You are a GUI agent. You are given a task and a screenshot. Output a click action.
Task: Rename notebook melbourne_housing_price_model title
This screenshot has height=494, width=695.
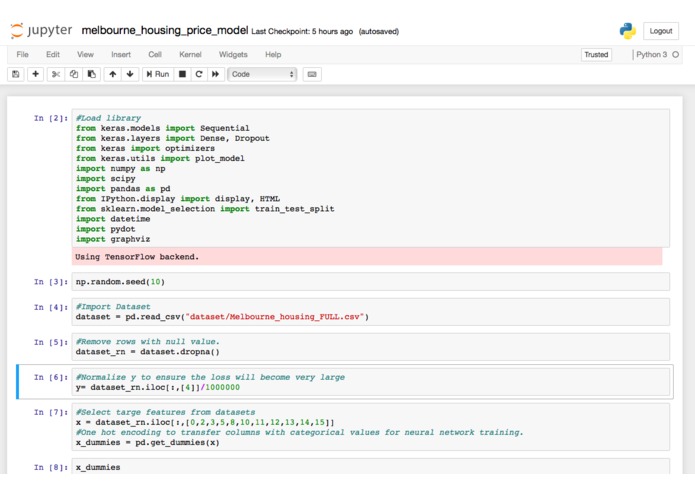pyautogui.click(x=165, y=30)
